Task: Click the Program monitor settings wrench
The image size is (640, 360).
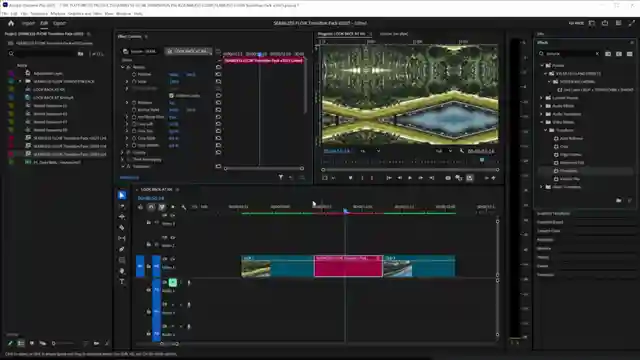Action: click(462, 151)
